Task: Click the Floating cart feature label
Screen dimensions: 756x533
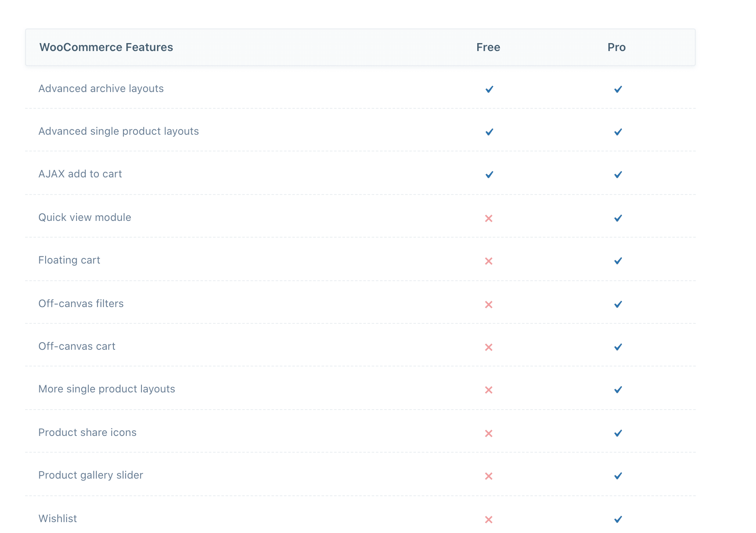Action: tap(69, 260)
